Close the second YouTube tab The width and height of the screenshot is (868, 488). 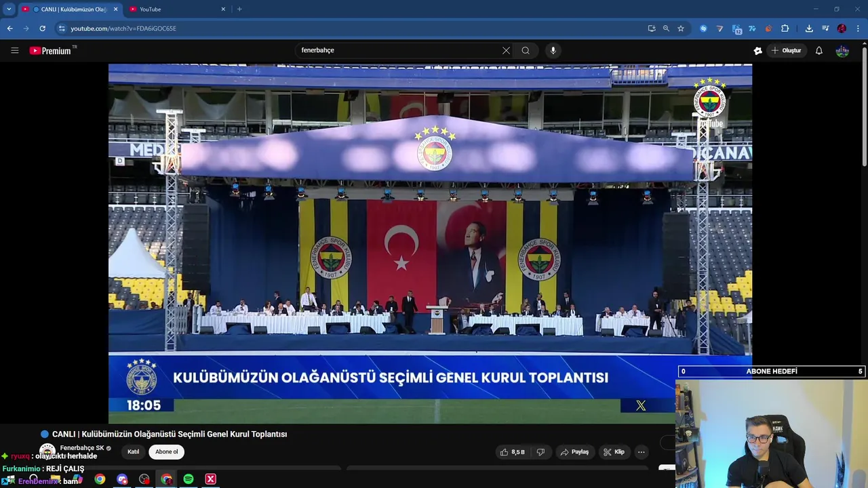coord(223,9)
